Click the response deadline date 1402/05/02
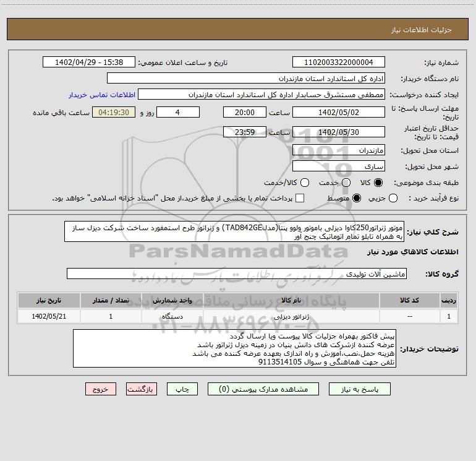Viewport: 476px width, 461px height. click(339, 112)
